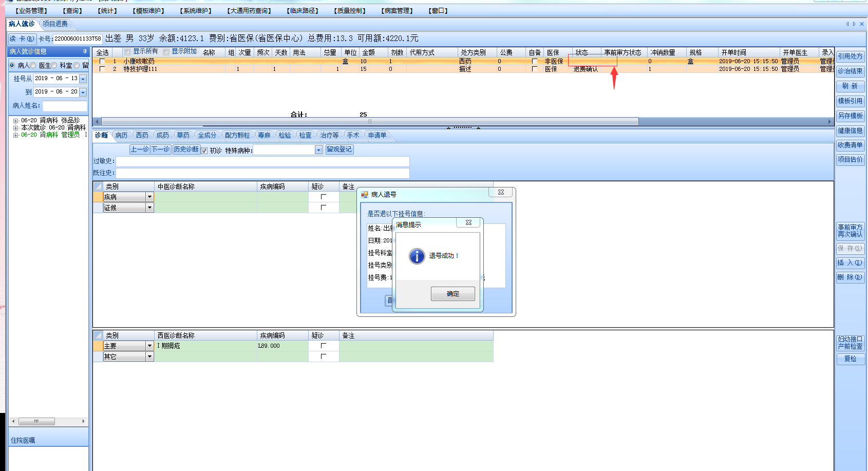Screen dimensions: 868x471
Task: Open the 业务管理 menu
Action: (31, 11)
